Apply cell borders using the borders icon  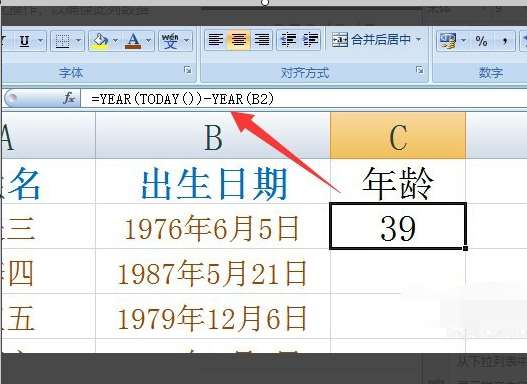tap(62, 41)
